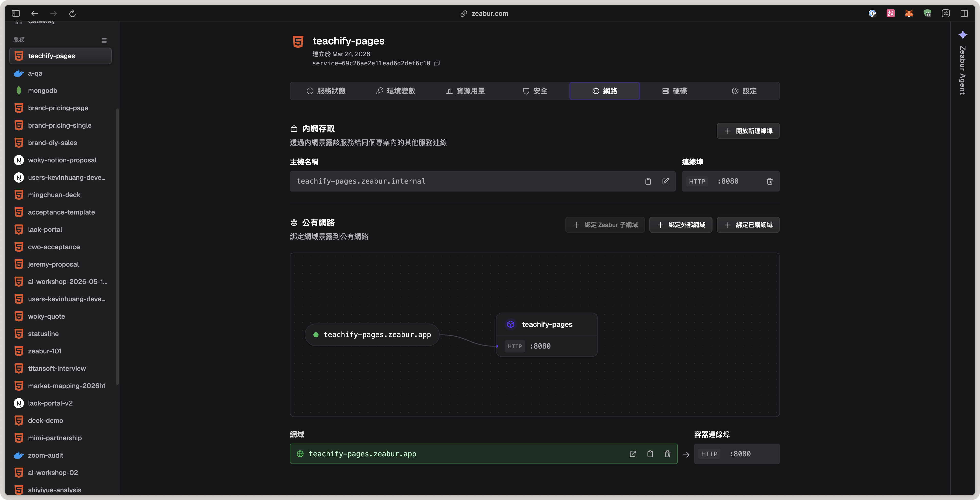Edit the internal hostname with pencil icon
The height and width of the screenshot is (500, 980).
[x=665, y=181]
